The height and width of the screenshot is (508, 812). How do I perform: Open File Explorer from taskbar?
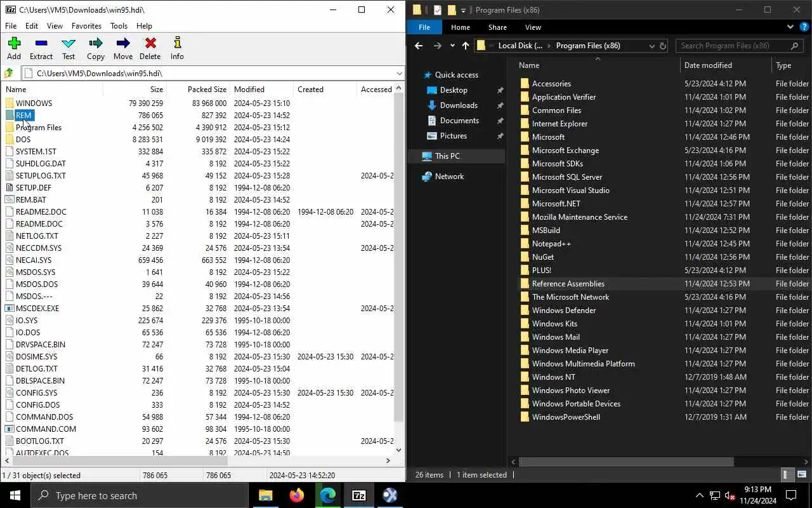pyautogui.click(x=265, y=495)
